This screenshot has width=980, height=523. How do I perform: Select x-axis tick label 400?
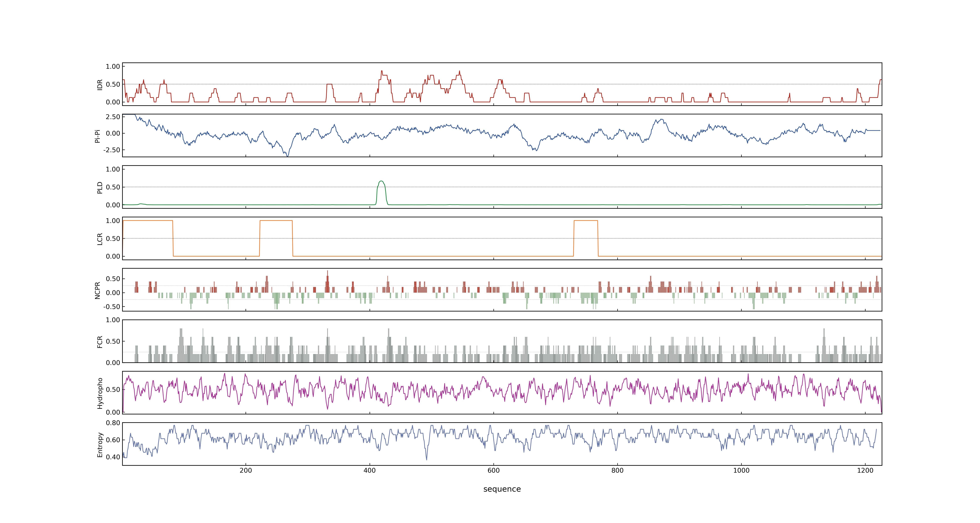[370, 470]
